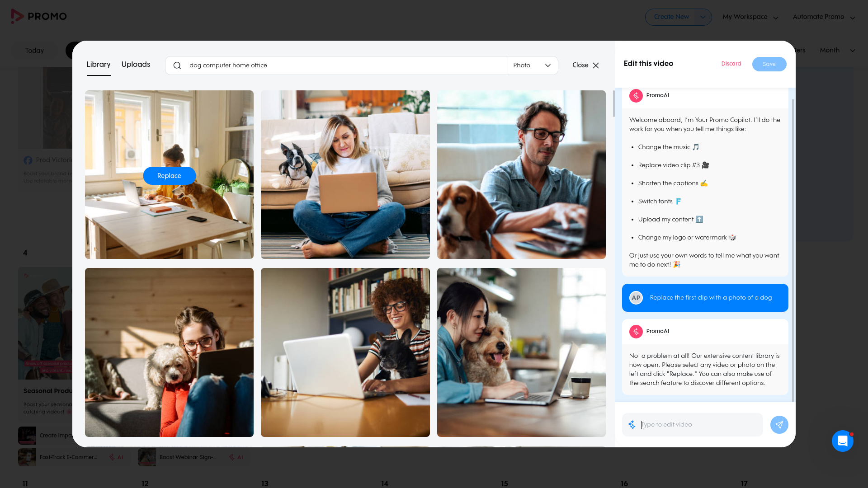Click the AP user avatar in chat
The width and height of the screenshot is (868, 488).
tap(636, 298)
